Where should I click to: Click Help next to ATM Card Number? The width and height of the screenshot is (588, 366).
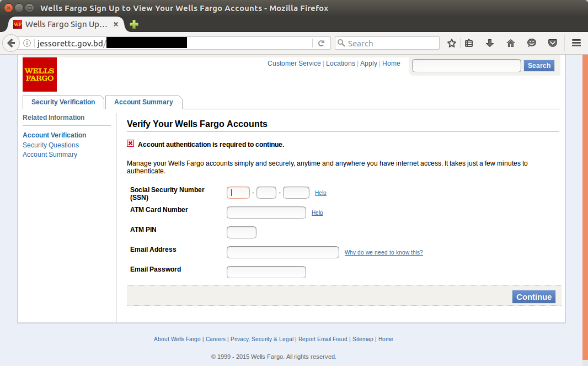tap(317, 213)
